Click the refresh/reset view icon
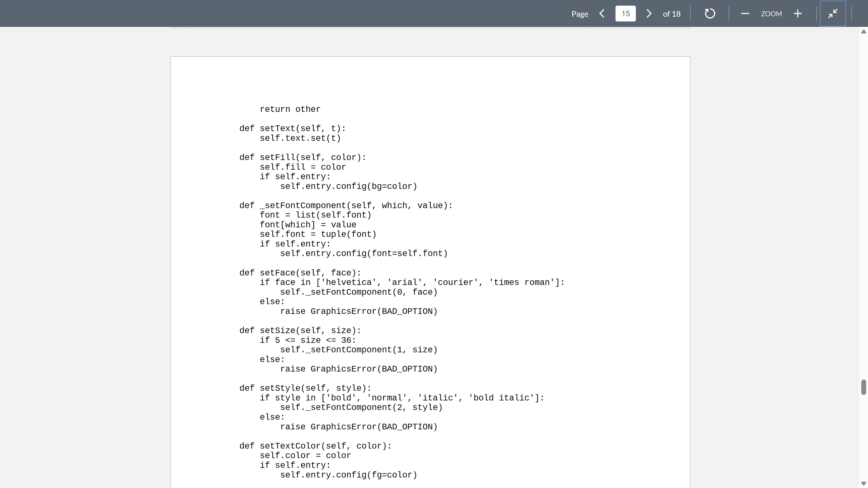The width and height of the screenshot is (868, 488). pos(710,13)
